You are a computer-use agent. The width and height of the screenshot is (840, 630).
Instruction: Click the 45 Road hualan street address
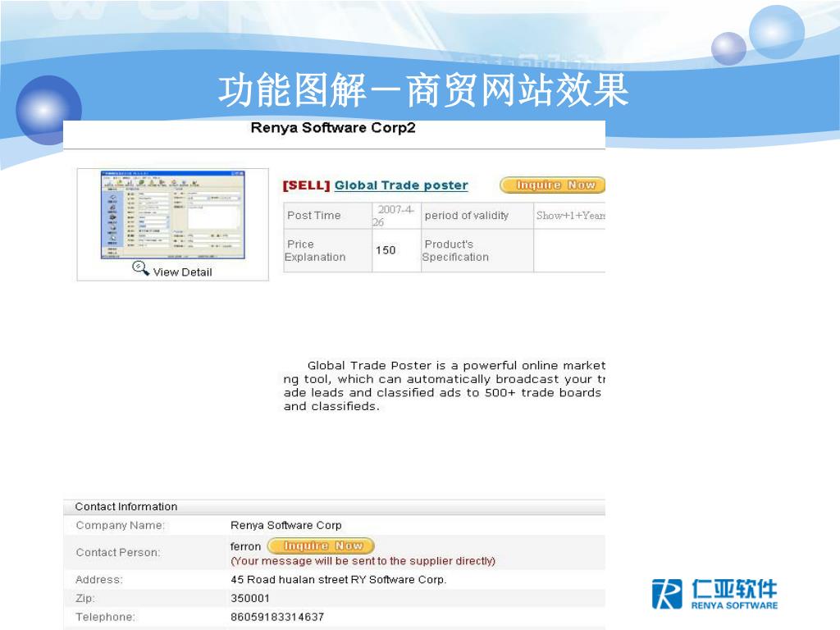[x=339, y=580]
